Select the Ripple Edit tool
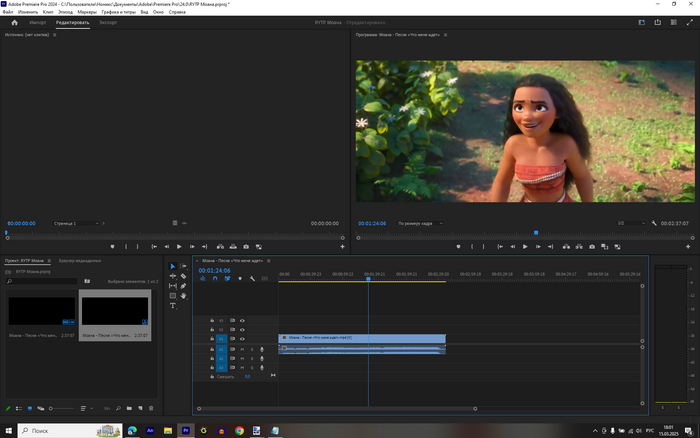The height and width of the screenshot is (438, 700). 173,276
